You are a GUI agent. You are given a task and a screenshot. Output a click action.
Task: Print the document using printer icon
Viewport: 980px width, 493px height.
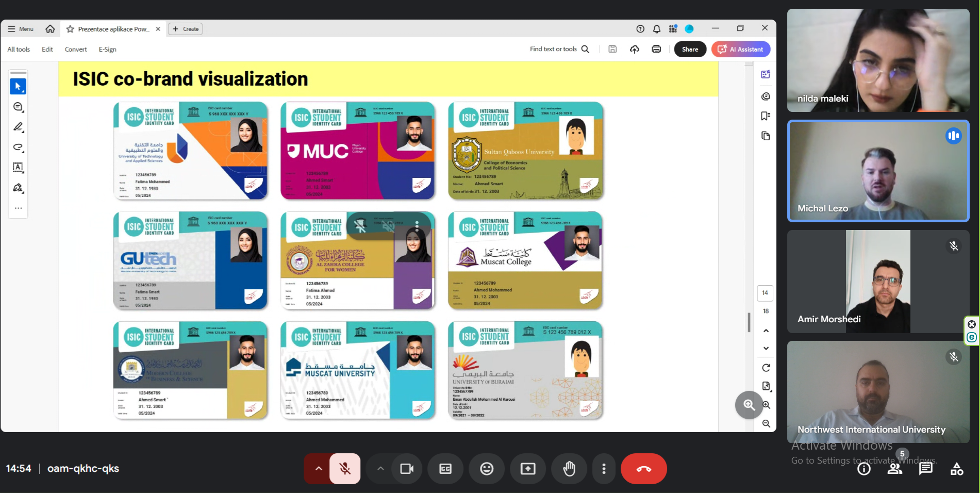pos(656,49)
